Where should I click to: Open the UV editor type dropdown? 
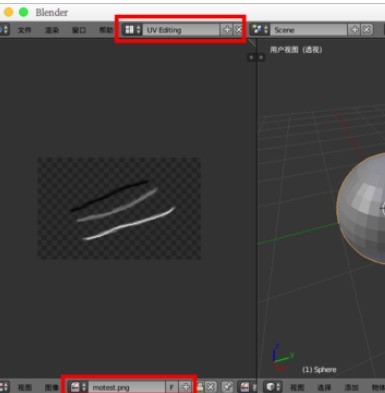(4, 387)
